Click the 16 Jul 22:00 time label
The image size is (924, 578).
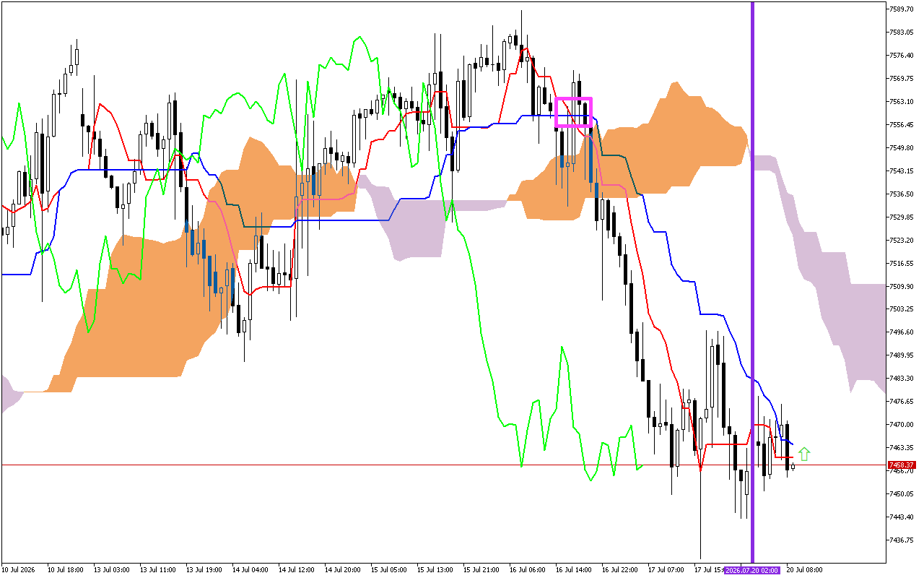[619, 570]
